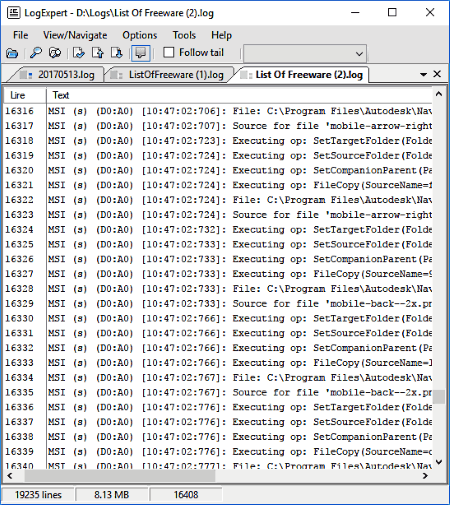The height and width of the screenshot is (505, 450).
Task: Click the vertical scrollbar down arrow
Action: point(439,462)
